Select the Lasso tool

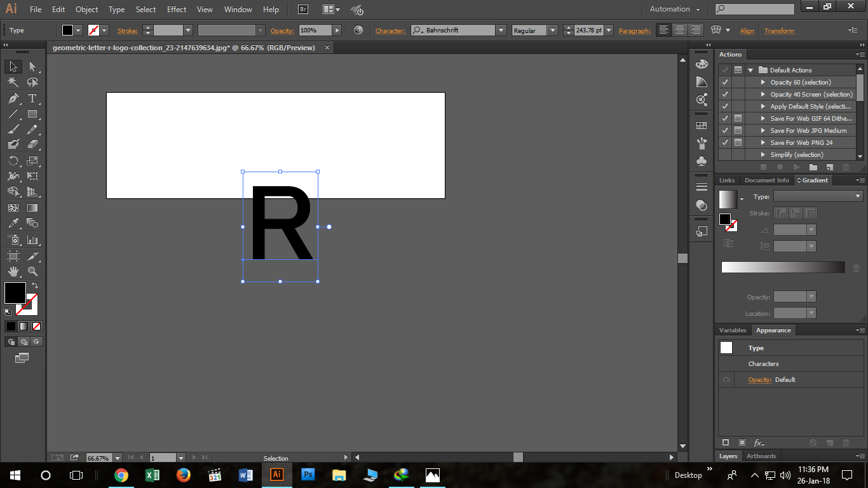point(32,83)
